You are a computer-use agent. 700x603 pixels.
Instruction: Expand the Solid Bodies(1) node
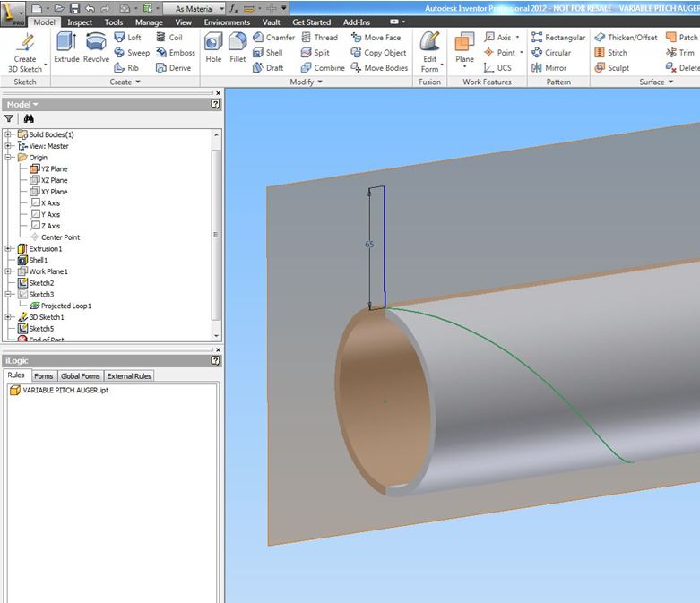(8, 134)
